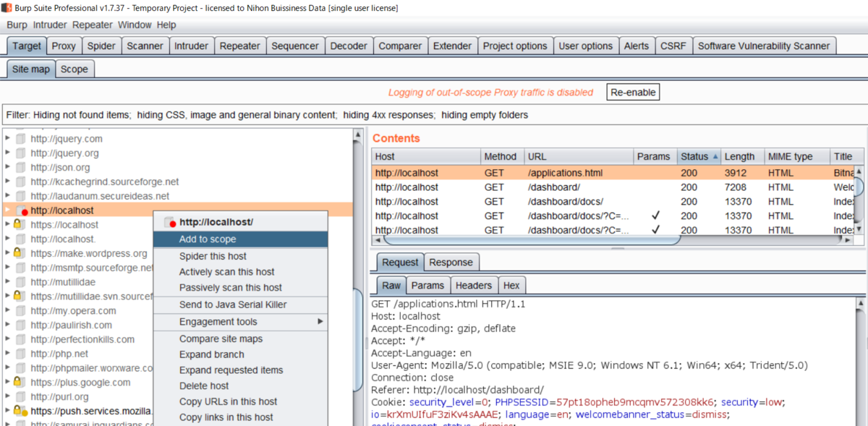Click the page icon beside http://purl.org
868x426 pixels.
click(21, 397)
